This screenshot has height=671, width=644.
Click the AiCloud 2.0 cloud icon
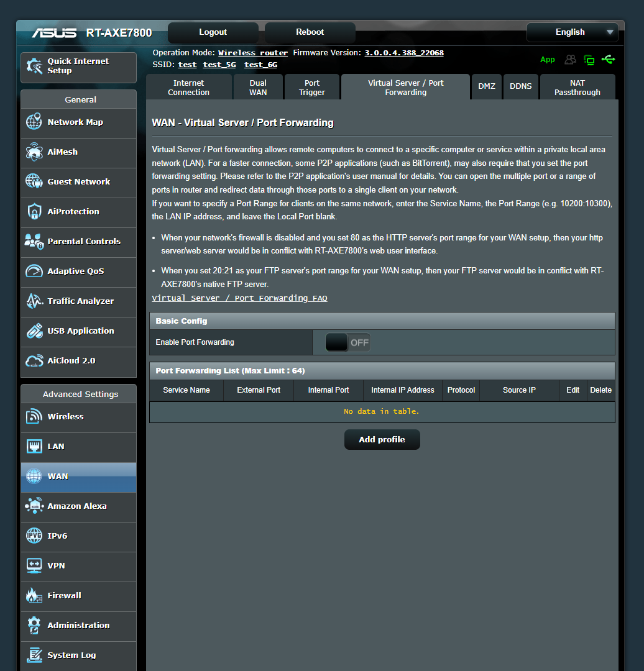pyautogui.click(x=34, y=361)
